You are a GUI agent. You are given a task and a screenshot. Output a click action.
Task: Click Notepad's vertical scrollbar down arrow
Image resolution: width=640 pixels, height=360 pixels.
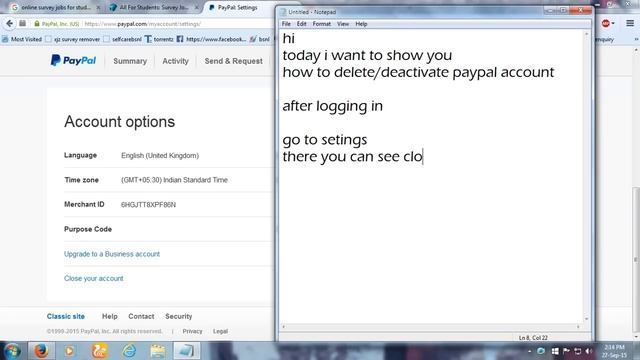click(587, 319)
